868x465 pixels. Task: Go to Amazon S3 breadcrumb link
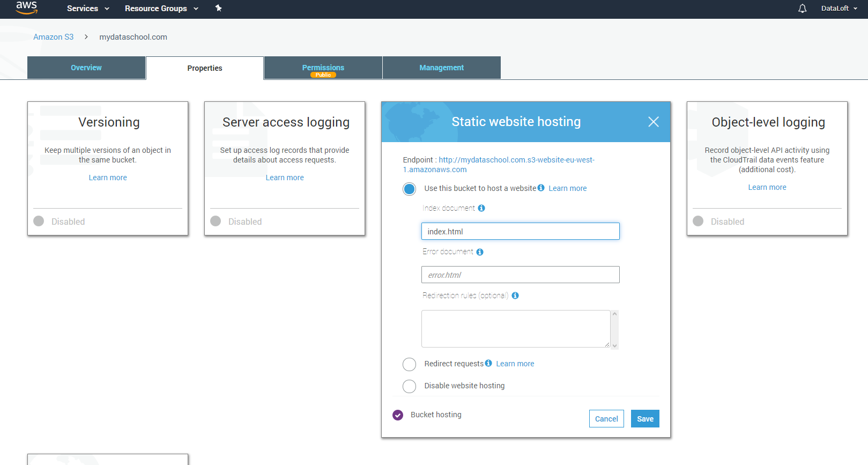coord(53,37)
